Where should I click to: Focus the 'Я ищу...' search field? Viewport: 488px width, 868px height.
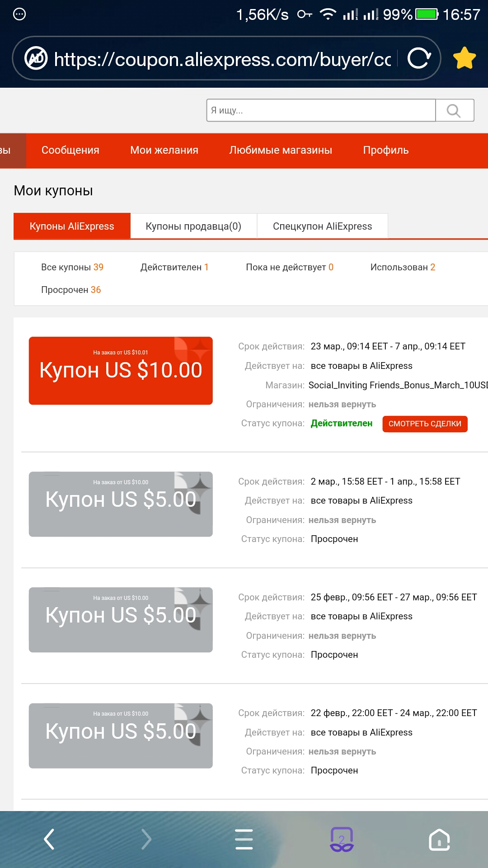coord(321,110)
